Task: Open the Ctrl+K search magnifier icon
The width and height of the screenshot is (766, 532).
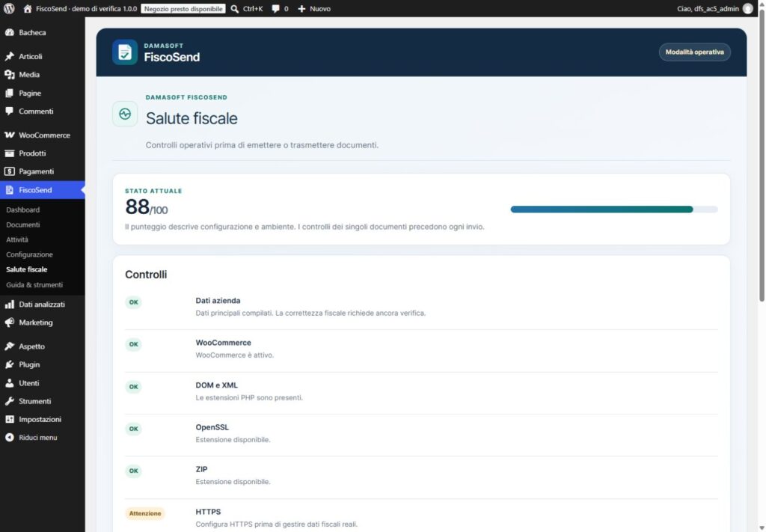Action: (x=234, y=9)
